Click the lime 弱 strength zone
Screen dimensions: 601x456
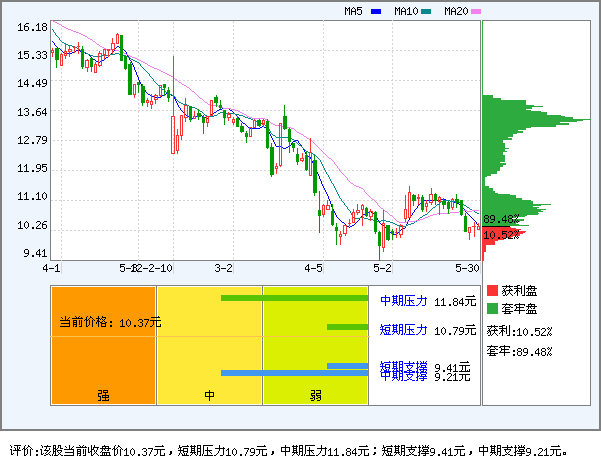pos(315,345)
